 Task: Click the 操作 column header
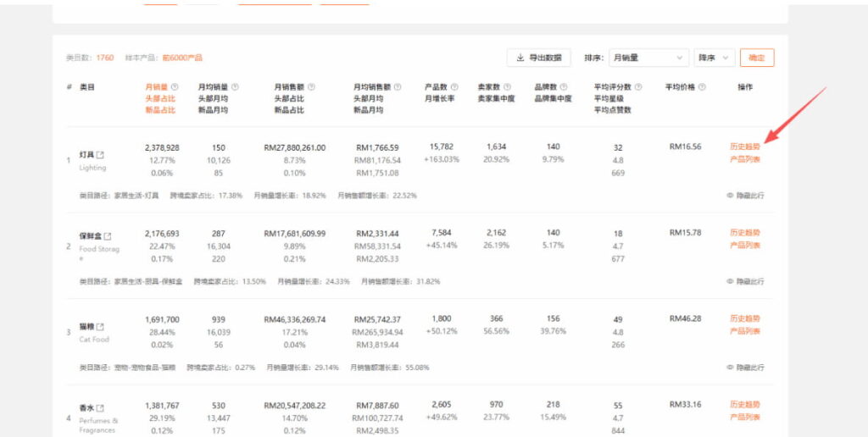pyautogui.click(x=745, y=87)
